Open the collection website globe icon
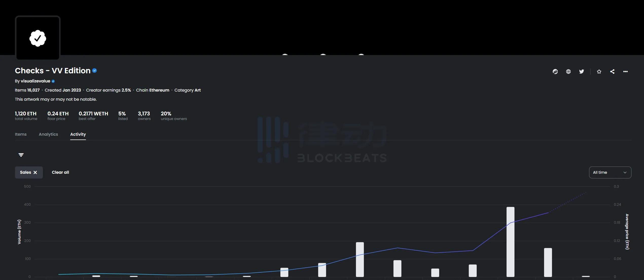Screen dimensions: 644x280 tap(568, 72)
